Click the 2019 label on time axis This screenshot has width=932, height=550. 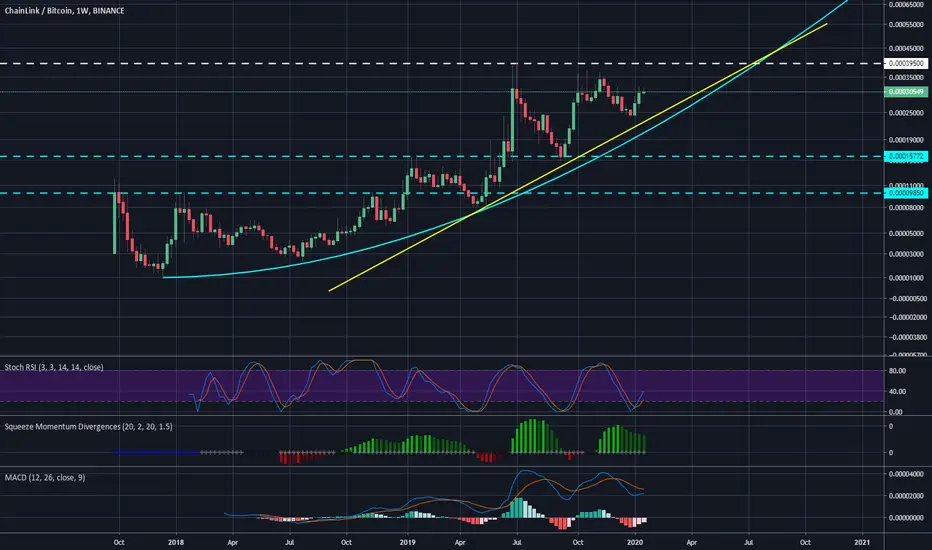(x=407, y=542)
